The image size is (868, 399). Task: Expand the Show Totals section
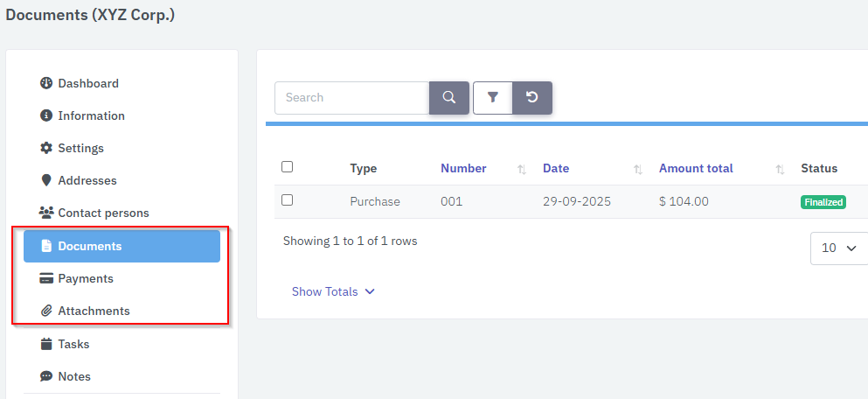[333, 291]
